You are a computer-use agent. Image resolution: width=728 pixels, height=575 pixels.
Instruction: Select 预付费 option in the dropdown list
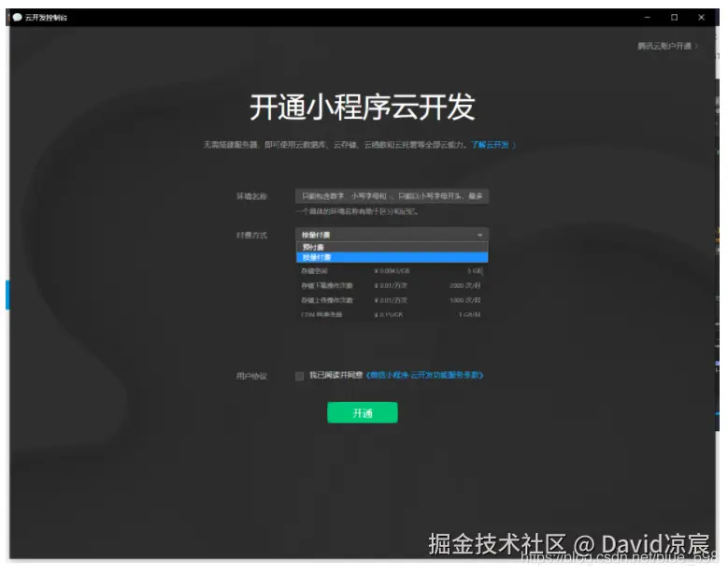coord(392,247)
